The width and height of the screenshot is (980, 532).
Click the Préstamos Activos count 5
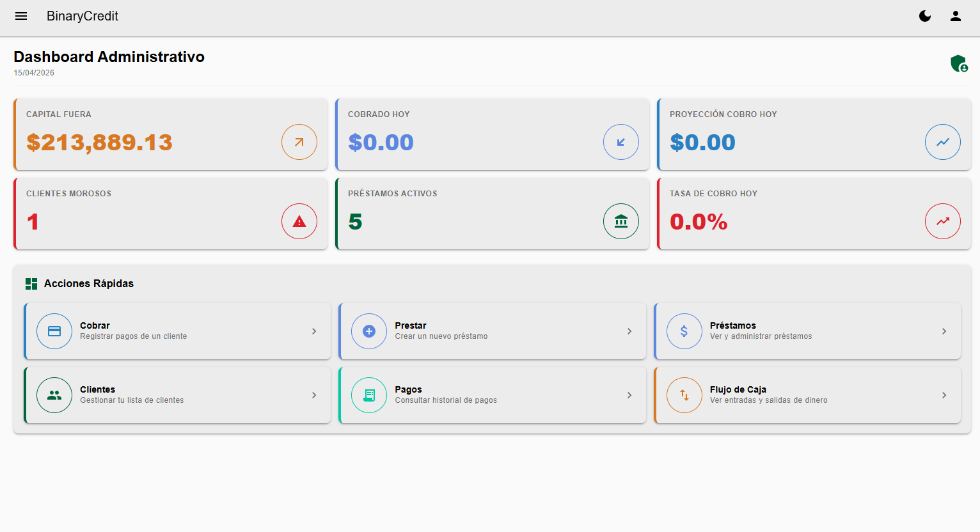coord(355,222)
